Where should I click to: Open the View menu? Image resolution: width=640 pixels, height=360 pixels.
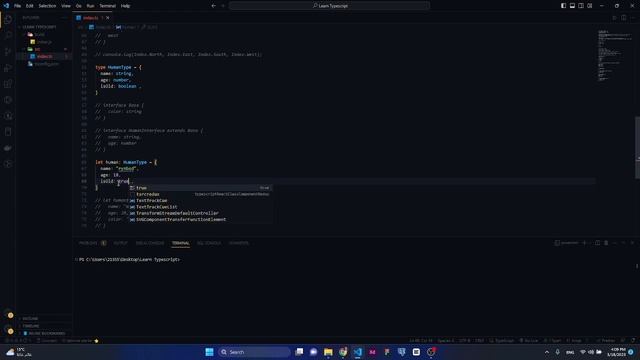[x=66, y=6]
